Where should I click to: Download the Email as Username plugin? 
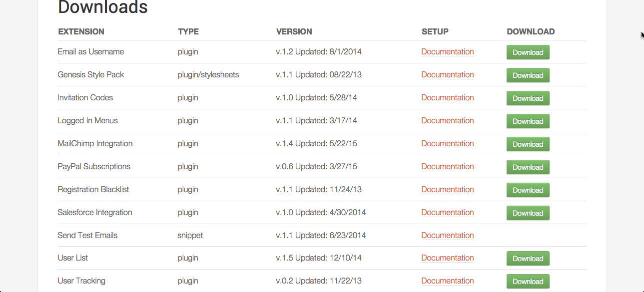coord(528,52)
